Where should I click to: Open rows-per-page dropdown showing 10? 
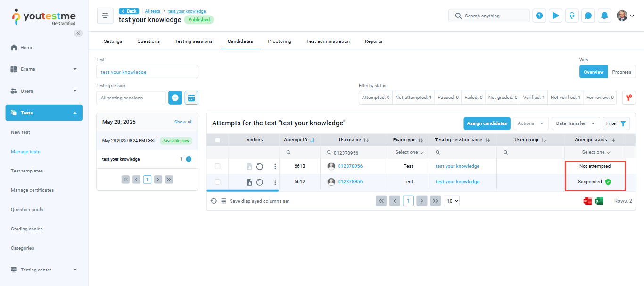pos(452,201)
